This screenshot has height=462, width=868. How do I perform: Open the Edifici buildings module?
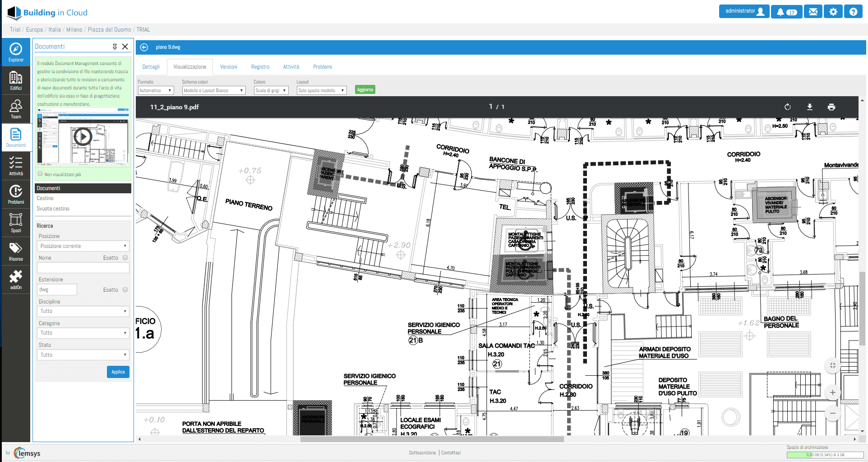(16, 81)
